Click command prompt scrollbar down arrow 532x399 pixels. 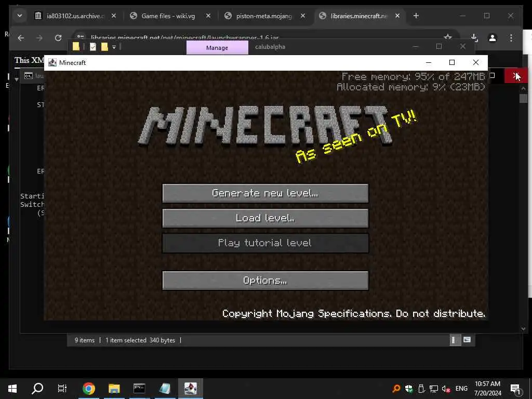[523, 328]
